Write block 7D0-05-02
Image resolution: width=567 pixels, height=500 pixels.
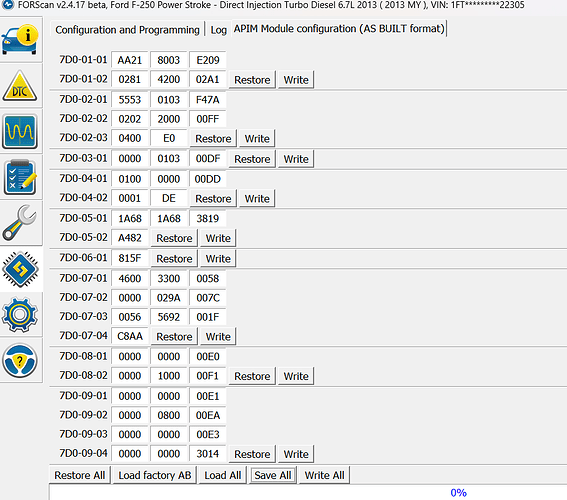(218, 239)
